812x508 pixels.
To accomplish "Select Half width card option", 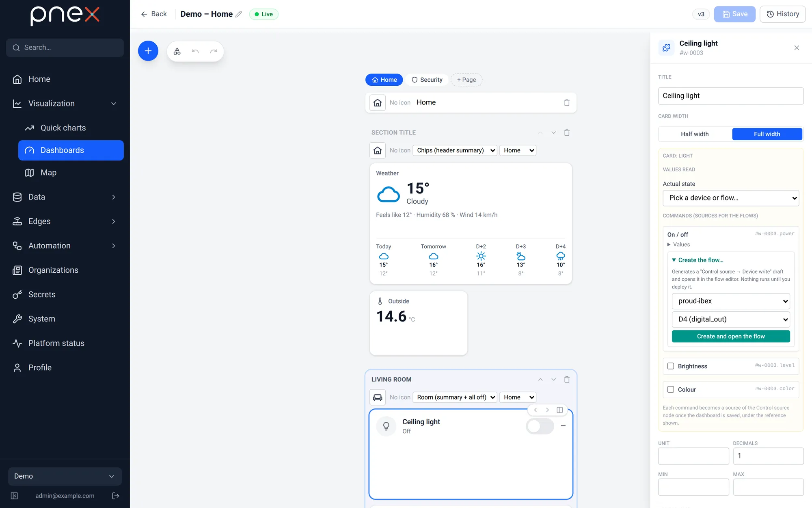I will (x=695, y=134).
